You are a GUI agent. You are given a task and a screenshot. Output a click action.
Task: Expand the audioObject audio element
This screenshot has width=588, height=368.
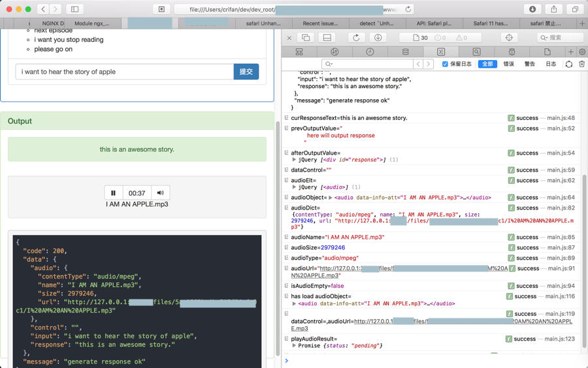click(330, 198)
